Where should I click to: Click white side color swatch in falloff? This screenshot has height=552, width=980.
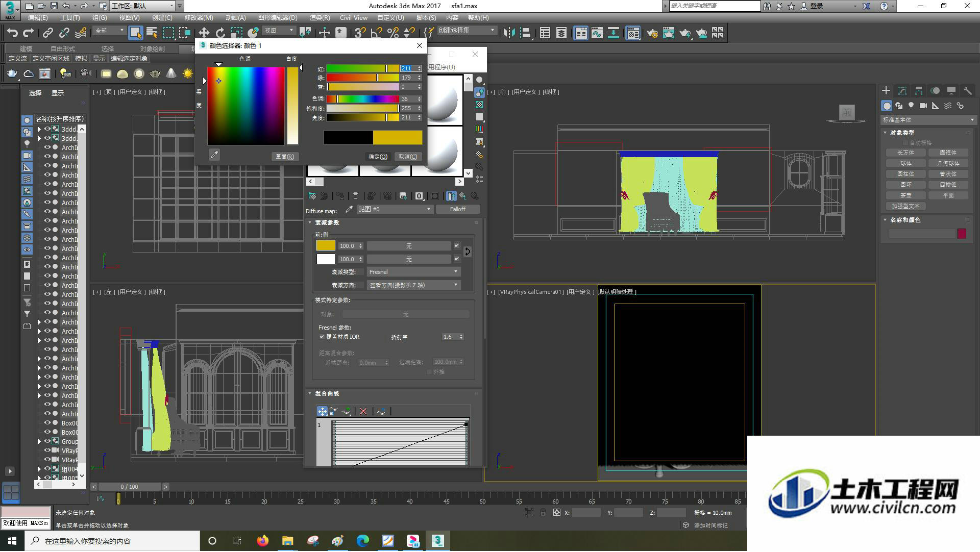[x=326, y=259]
